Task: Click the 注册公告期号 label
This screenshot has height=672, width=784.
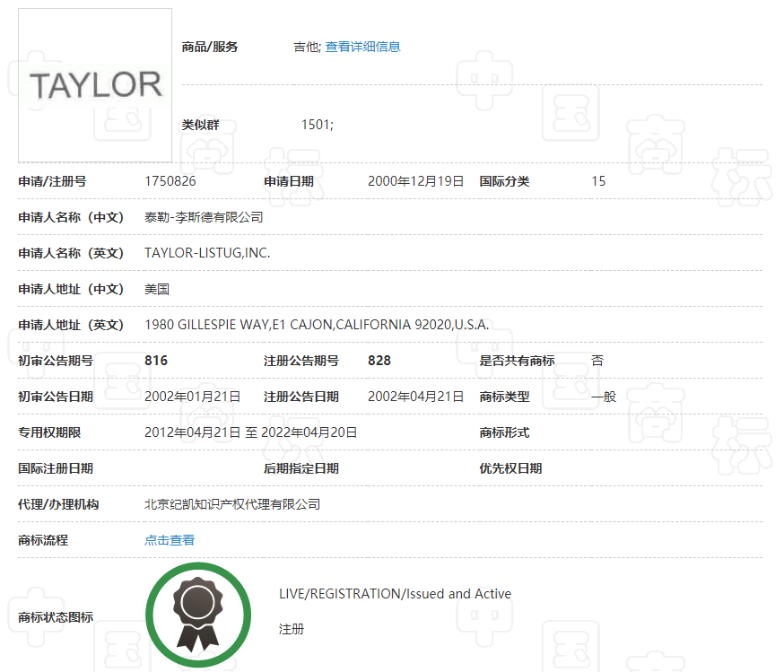Action: tap(301, 361)
